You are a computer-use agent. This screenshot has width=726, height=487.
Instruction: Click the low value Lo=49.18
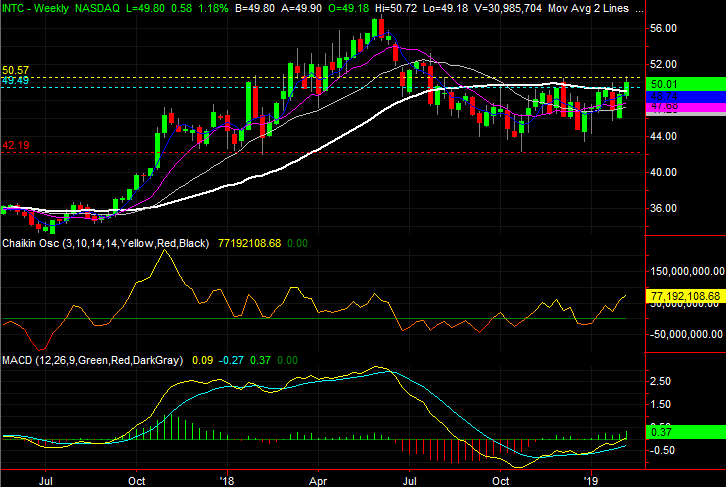coord(445,8)
